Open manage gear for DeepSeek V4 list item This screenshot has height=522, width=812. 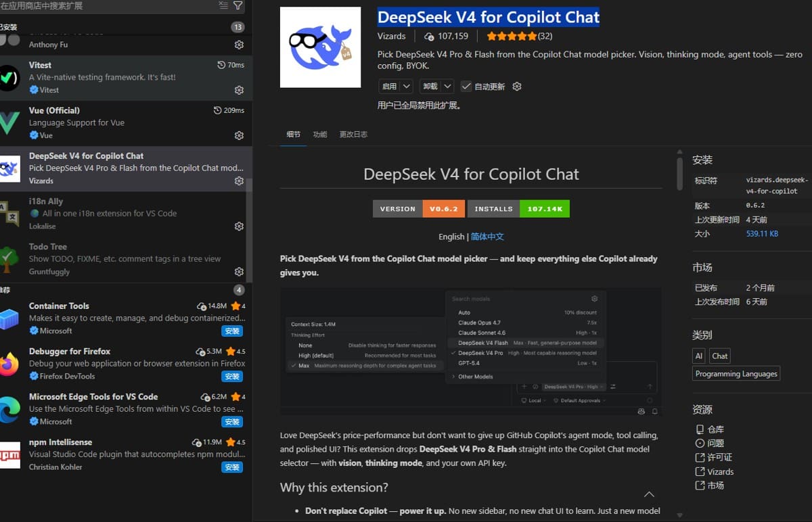tap(239, 181)
